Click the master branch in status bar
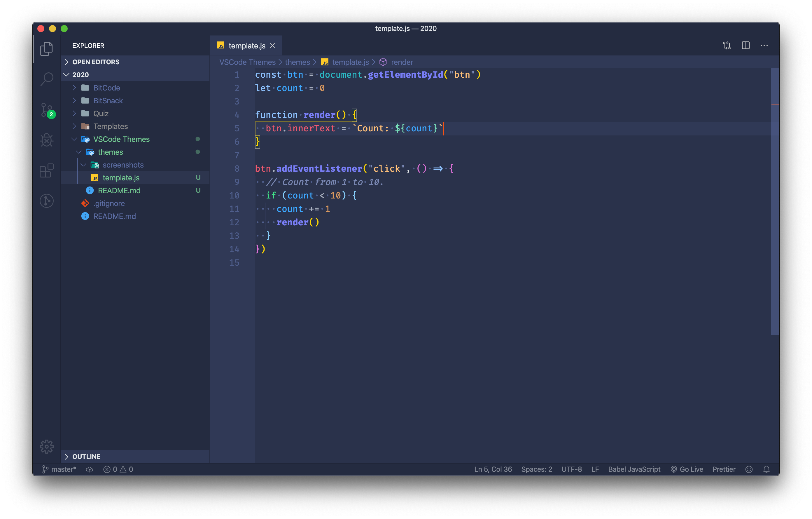Image resolution: width=812 pixels, height=519 pixels. pyautogui.click(x=59, y=469)
